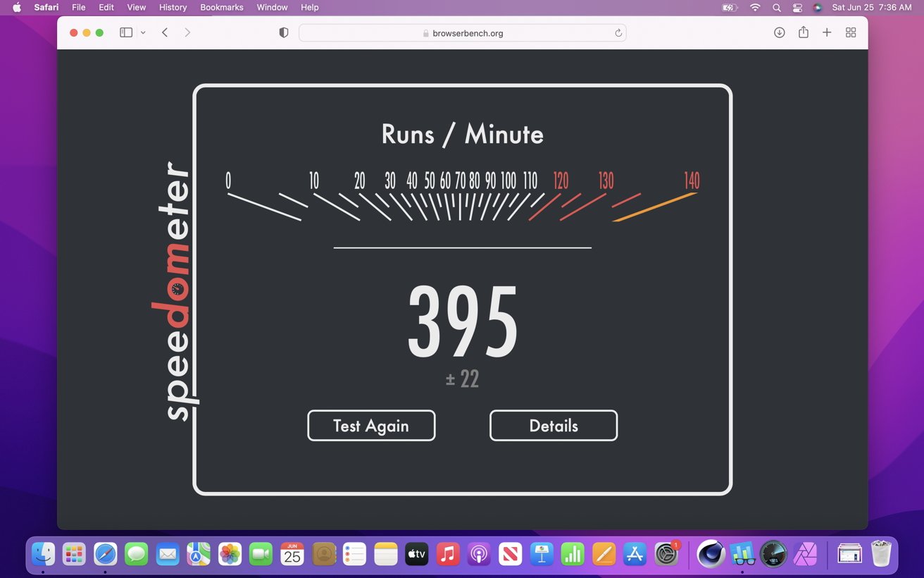Screen dimensions: 924x578
Task: Open Affinity Photo from the Dock
Action: 805,554
